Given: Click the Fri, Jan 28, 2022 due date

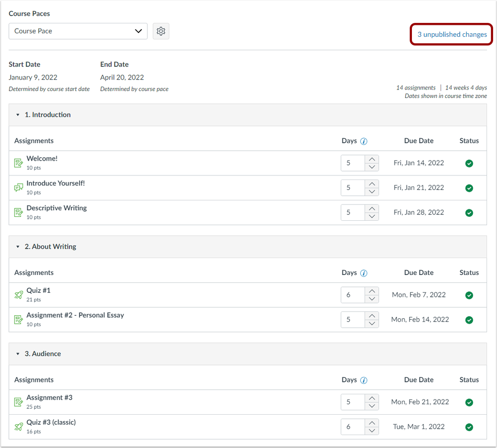Looking at the screenshot, I should pos(419,212).
